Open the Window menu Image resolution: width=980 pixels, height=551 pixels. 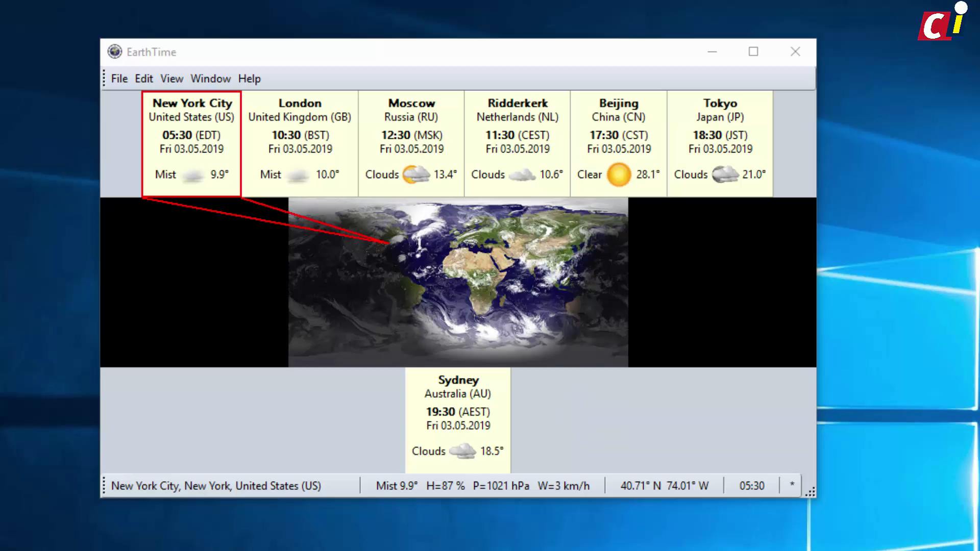tap(211, 79)
